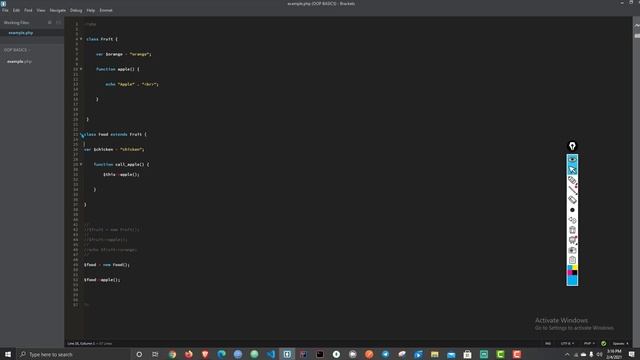Open the Spaces indentation setting

620,343
